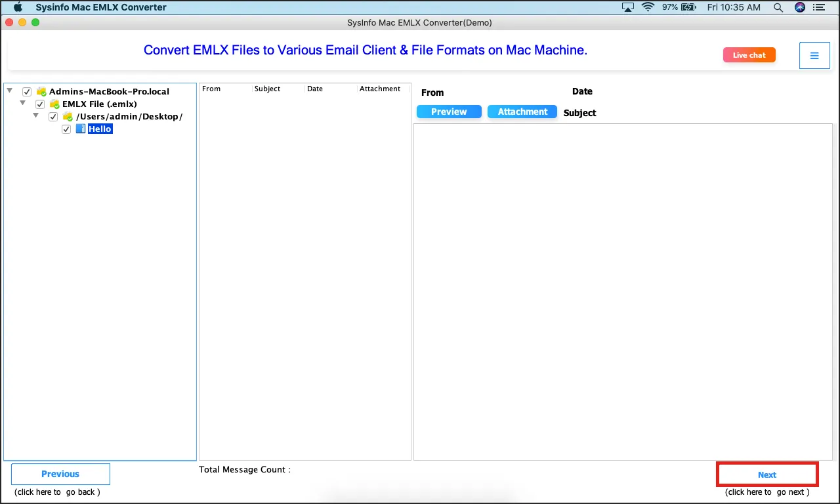Click the EMLX File (.emlx) folder icon
Screen dimensions: 840x504
[54, 104]
